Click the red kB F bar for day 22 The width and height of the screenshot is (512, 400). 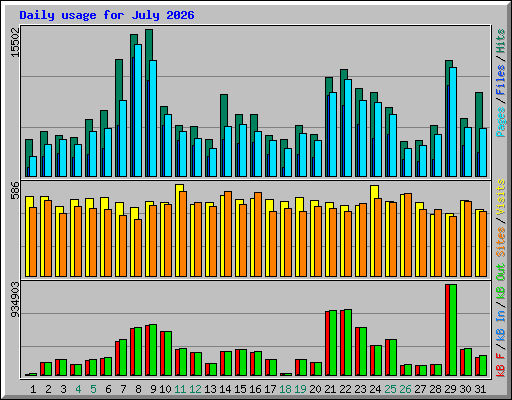[x=343, y=343]
